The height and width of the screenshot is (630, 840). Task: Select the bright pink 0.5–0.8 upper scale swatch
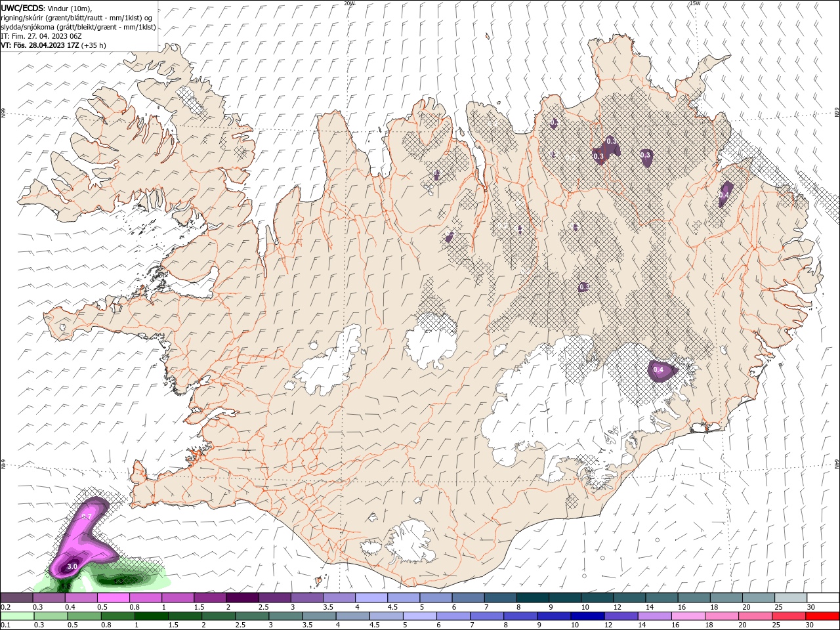click(x=114, y=598)
